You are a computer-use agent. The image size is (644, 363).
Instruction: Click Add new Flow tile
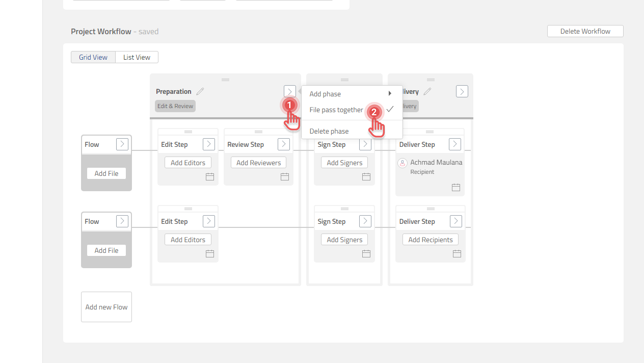pos(106,307)
